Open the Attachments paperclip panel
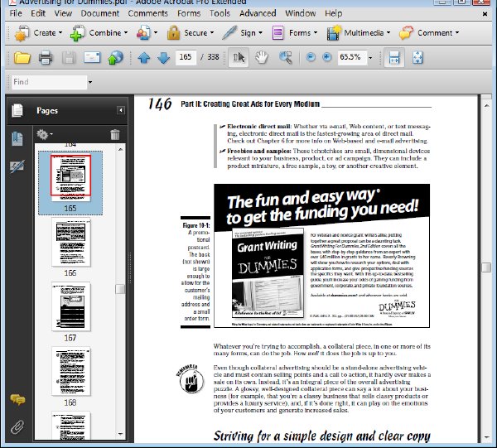Screen dimensions: 497x448 pyautogui.click(x=17, y=426)
